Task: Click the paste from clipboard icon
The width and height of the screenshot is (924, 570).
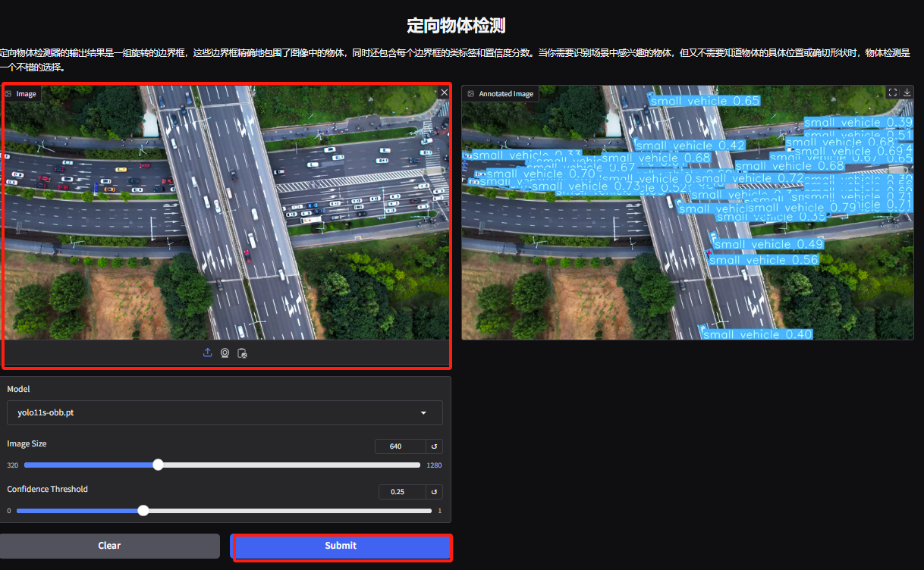Action: (x=242, y=352)
